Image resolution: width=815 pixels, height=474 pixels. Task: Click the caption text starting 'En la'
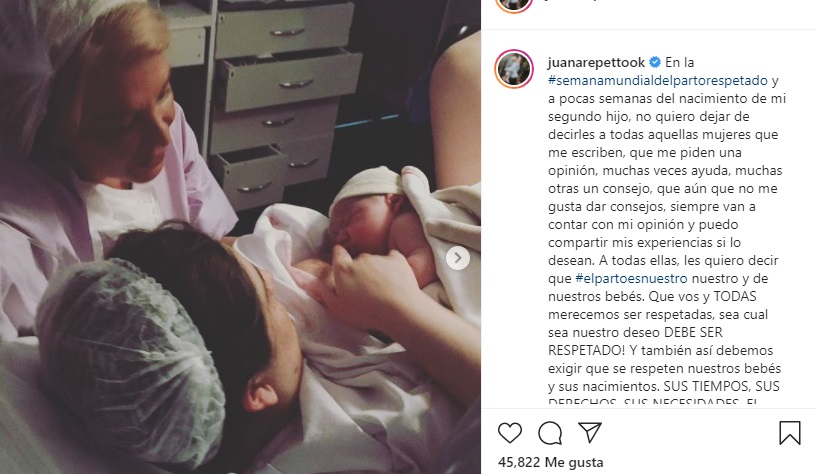tap(679, 62)
